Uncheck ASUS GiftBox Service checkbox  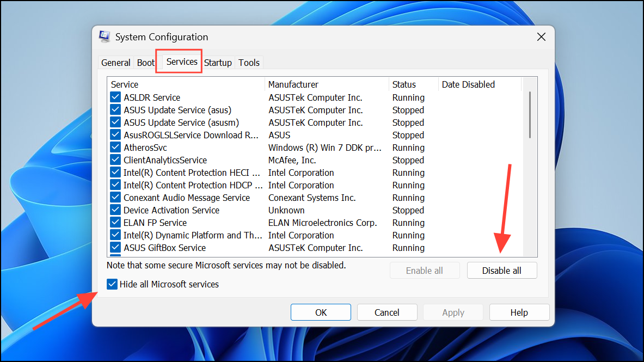coord(115,248)
